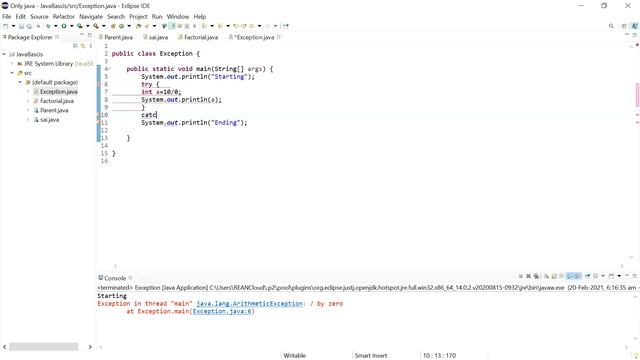
Task: Click the Open Perspective icon at top right
Action: (624, 26)
